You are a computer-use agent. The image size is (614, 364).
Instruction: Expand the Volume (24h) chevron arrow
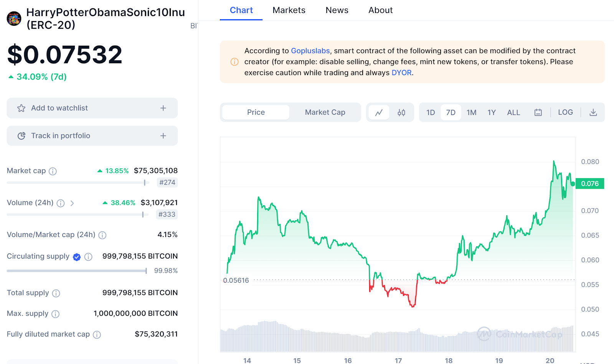pyautogui.click(x=72, y=203)
